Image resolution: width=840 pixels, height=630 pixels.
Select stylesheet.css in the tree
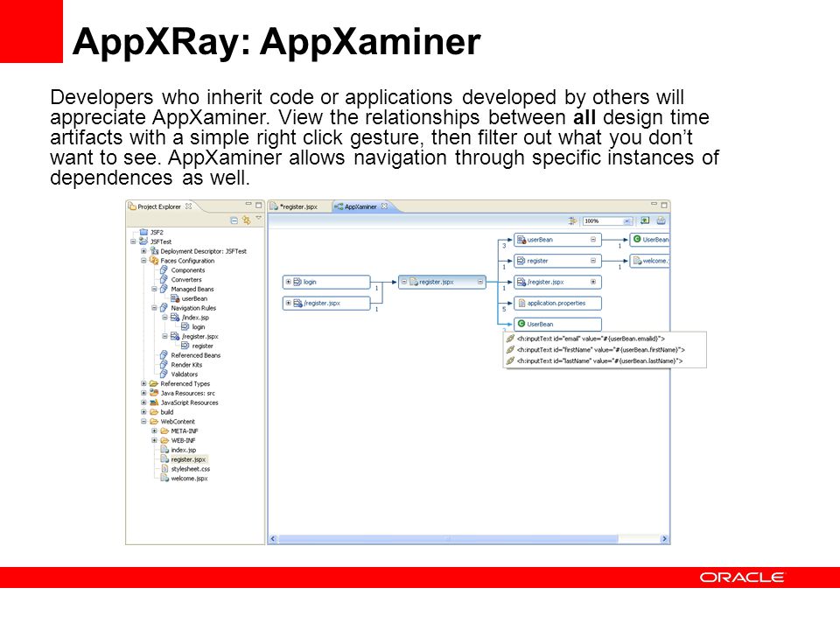click(x=190, y=469)
